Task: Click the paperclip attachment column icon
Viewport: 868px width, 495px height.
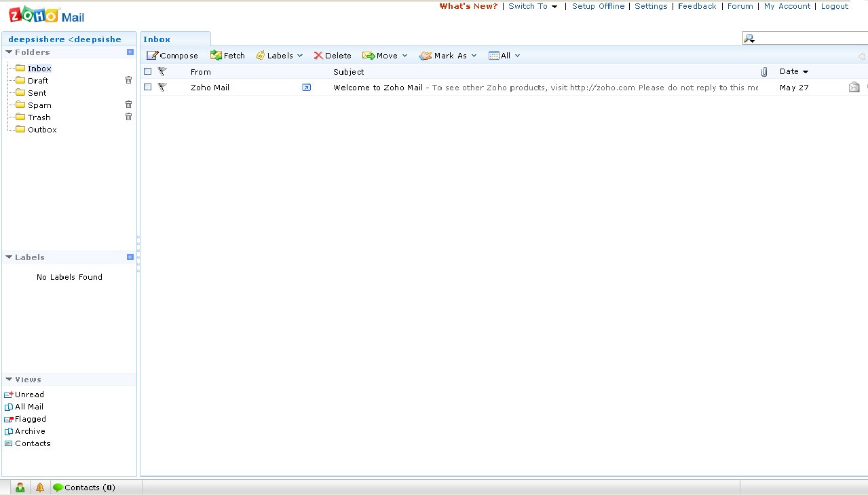Action: coord(764,71)
